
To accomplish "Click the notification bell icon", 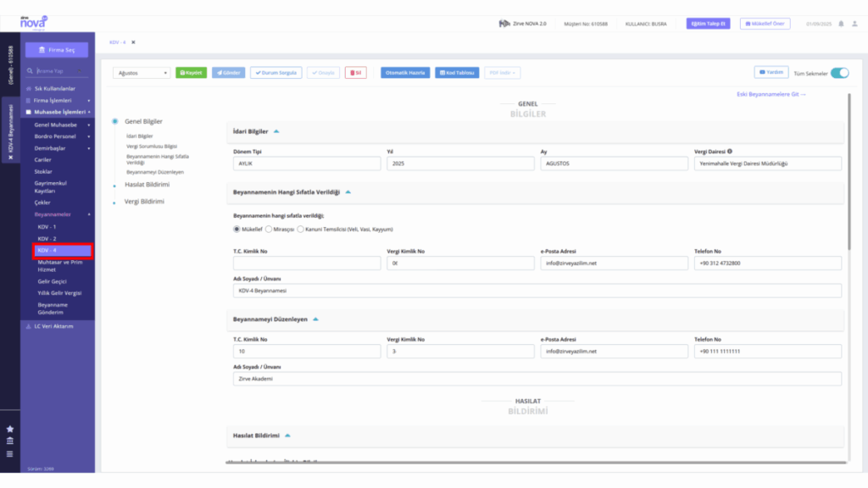I will [841, 24].
